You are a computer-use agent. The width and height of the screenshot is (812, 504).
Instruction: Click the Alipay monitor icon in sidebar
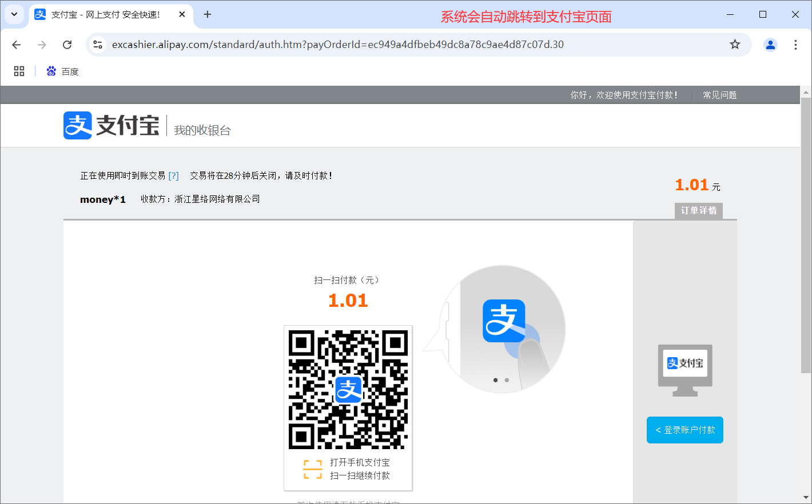[x=685, y=370]
